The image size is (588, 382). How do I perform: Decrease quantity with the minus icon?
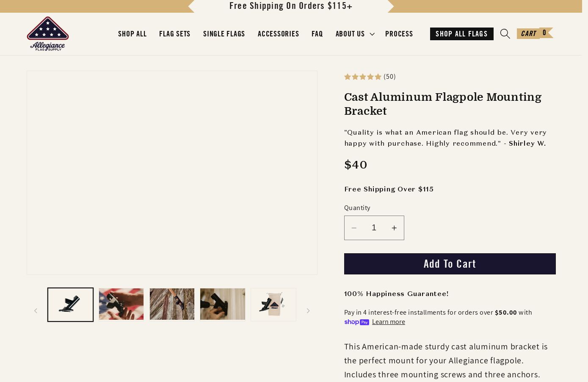354,228
